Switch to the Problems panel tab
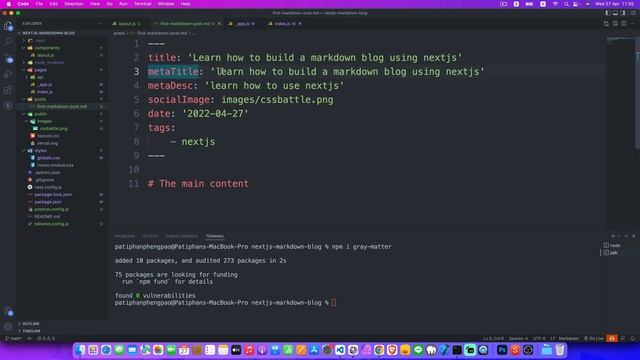 [x=124, y=236]
